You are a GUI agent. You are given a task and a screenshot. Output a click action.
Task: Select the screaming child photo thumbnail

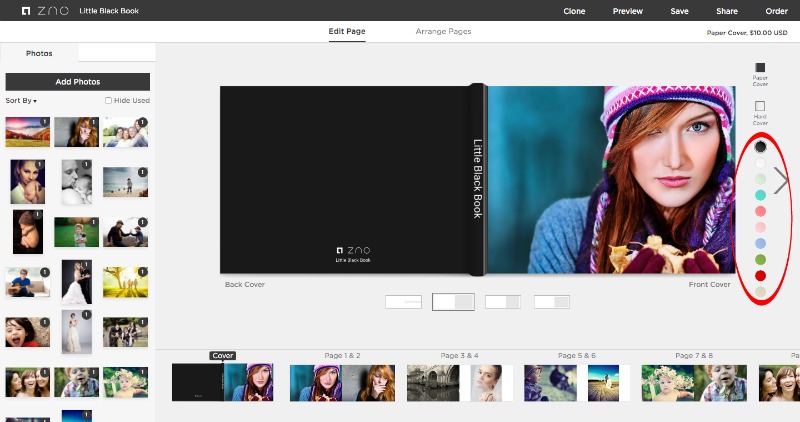28,332
